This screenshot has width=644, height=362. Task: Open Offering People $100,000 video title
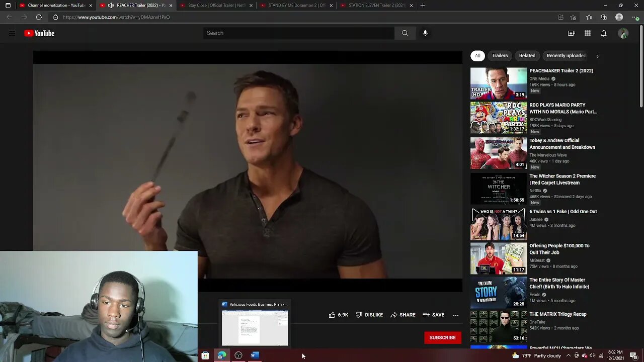559,249
